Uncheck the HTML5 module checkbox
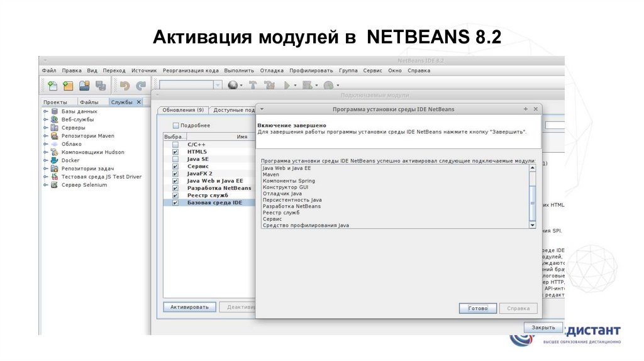The image size is (644, 361). 175,152
